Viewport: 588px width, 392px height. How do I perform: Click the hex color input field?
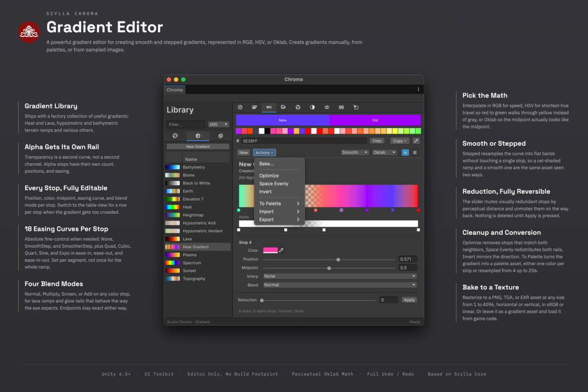304,141
